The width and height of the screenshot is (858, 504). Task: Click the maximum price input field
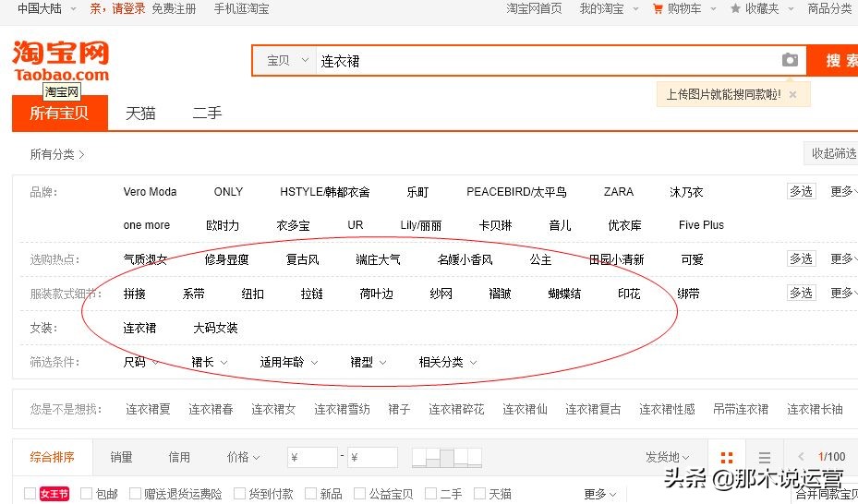point(372,458)
